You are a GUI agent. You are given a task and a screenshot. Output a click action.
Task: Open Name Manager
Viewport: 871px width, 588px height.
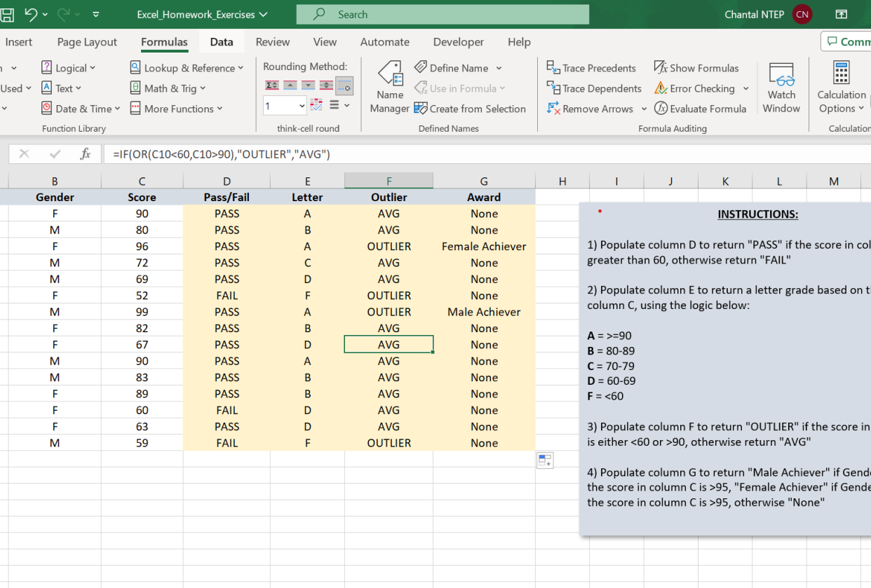390,88
